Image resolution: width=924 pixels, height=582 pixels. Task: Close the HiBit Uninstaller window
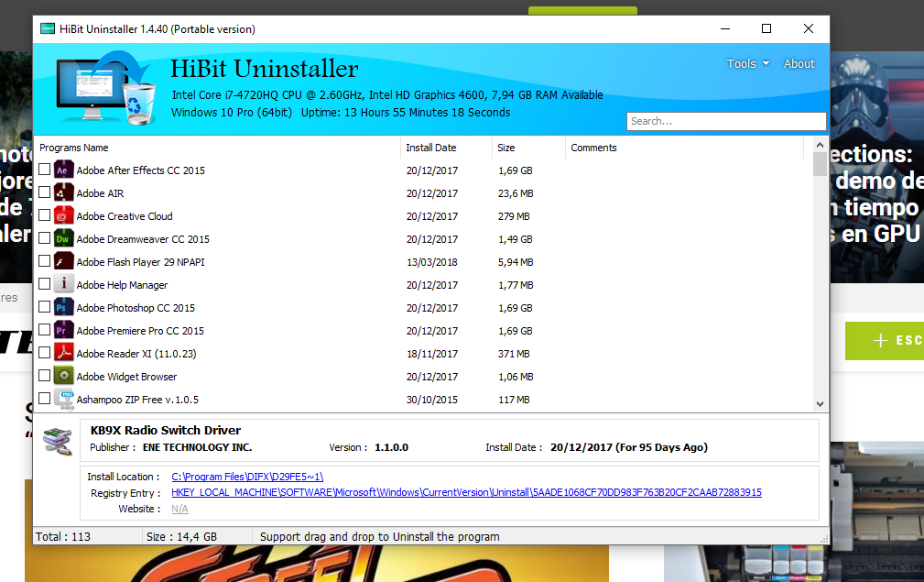point(809,29)
